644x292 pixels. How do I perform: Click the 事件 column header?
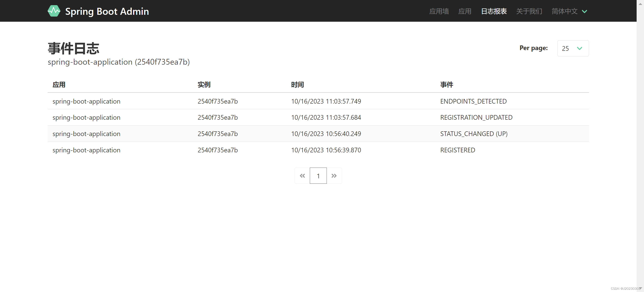coord(446,85)
